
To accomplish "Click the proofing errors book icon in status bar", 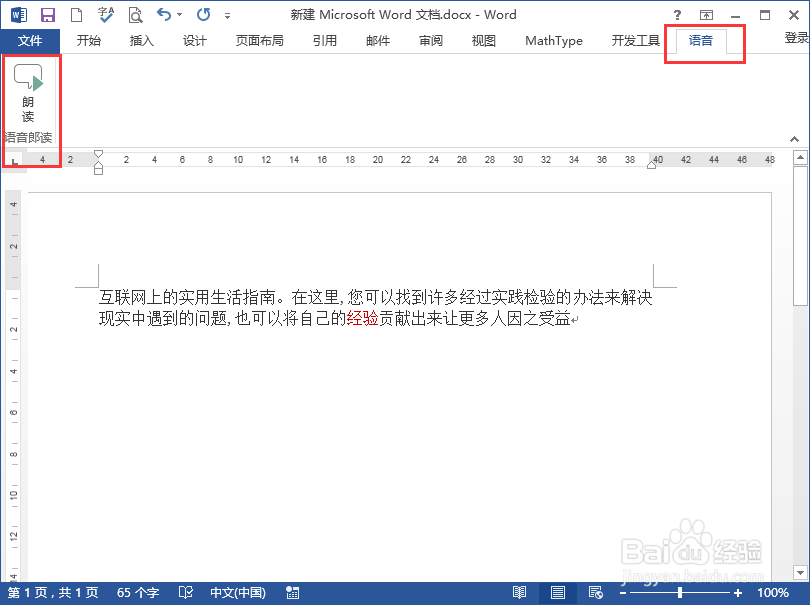I will pyautogui.click(x=185, y=593).
